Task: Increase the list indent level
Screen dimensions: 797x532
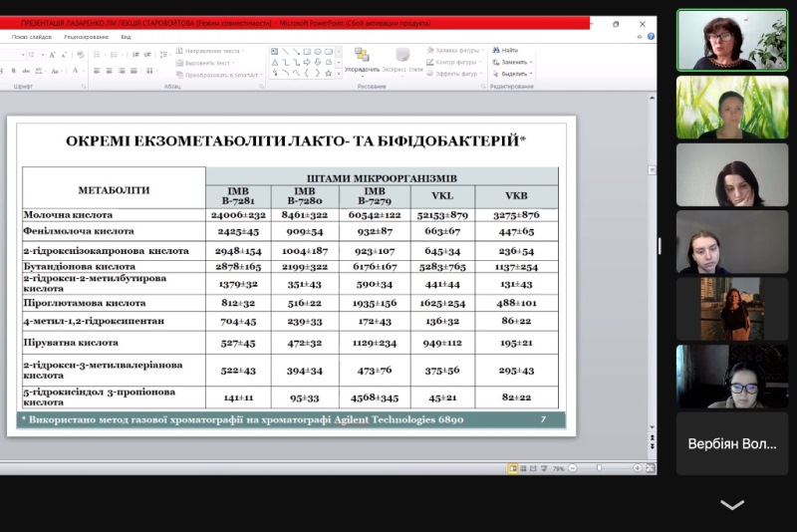Action: pos(147,55)
